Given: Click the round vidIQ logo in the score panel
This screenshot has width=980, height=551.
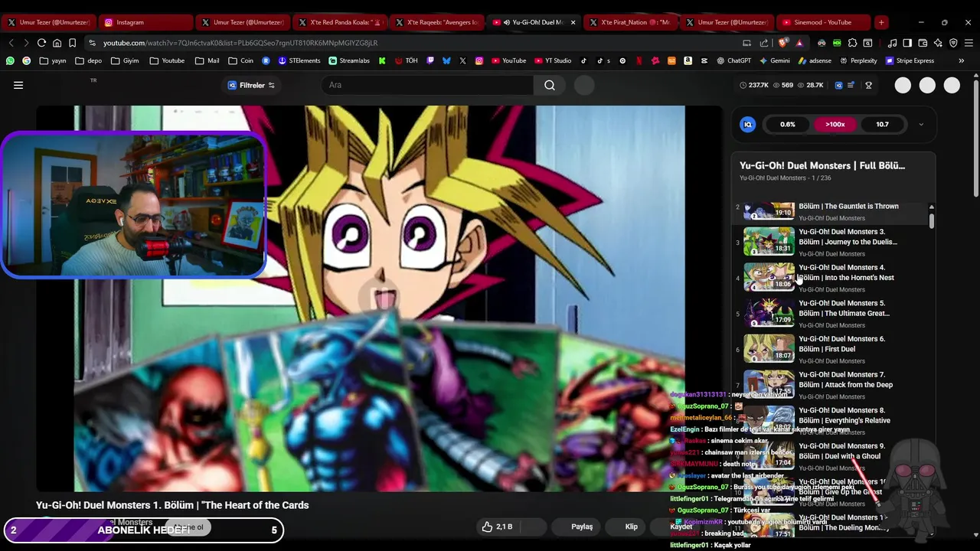Looking at the screenshot, I should tap(748, 124).
